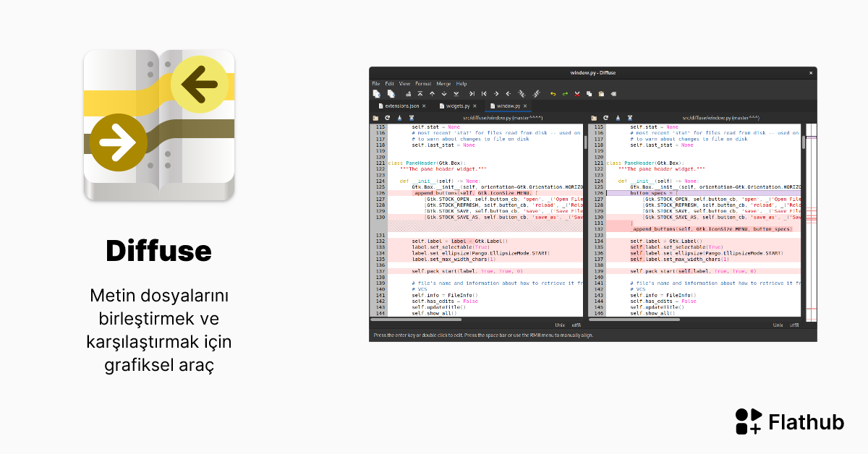
Task: Redo the undone change
Action: [566, 94]
